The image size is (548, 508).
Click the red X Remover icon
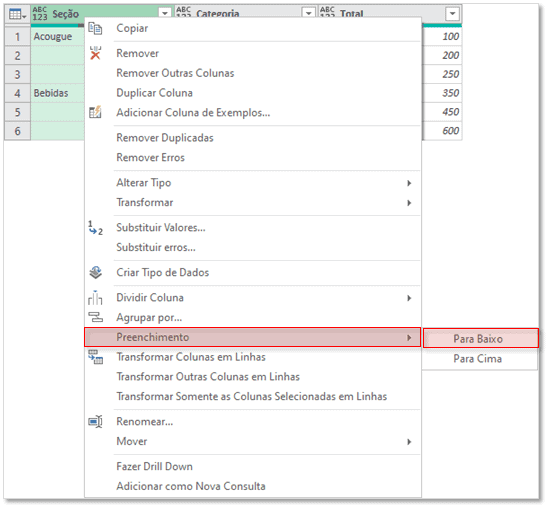pos(95,53)
